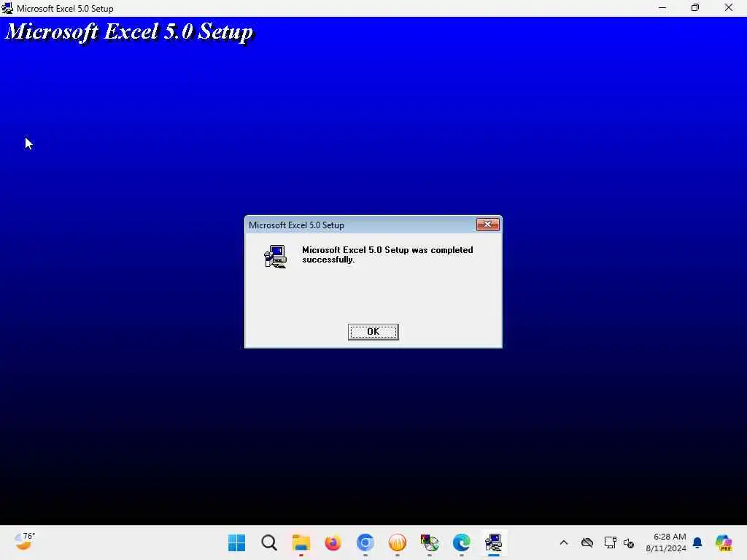This screenshot has height=560, width=747.
Task: Open the orange round app on taskbar
Action: click(x=398, y=542)
